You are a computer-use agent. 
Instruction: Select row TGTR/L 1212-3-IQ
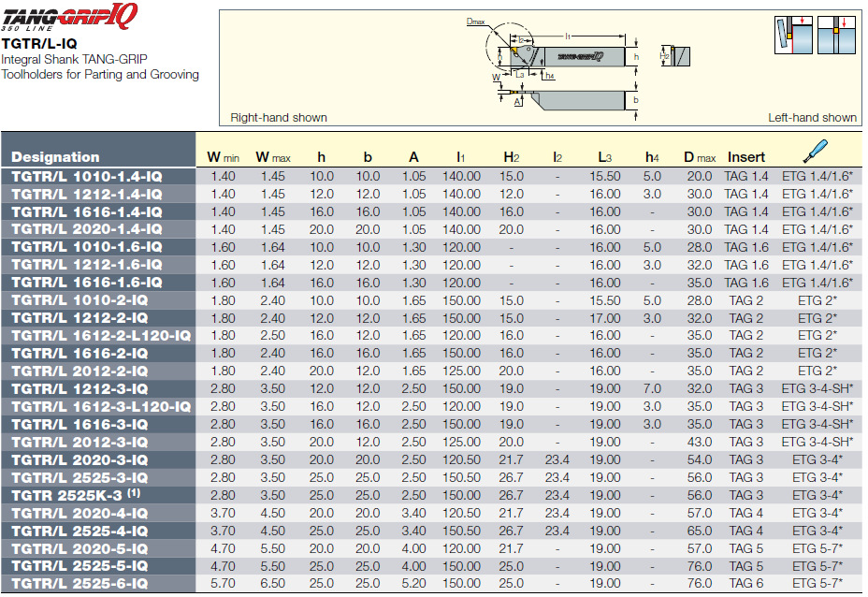(432, 388)
